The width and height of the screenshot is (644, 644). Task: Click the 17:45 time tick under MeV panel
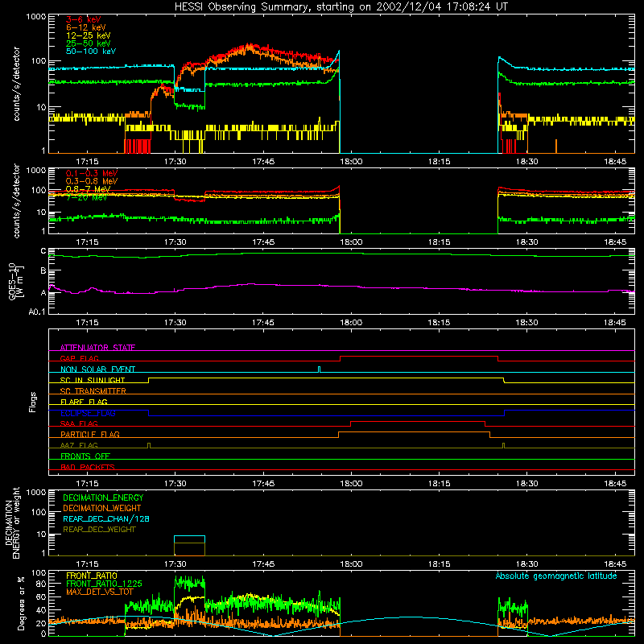(263, 242)
